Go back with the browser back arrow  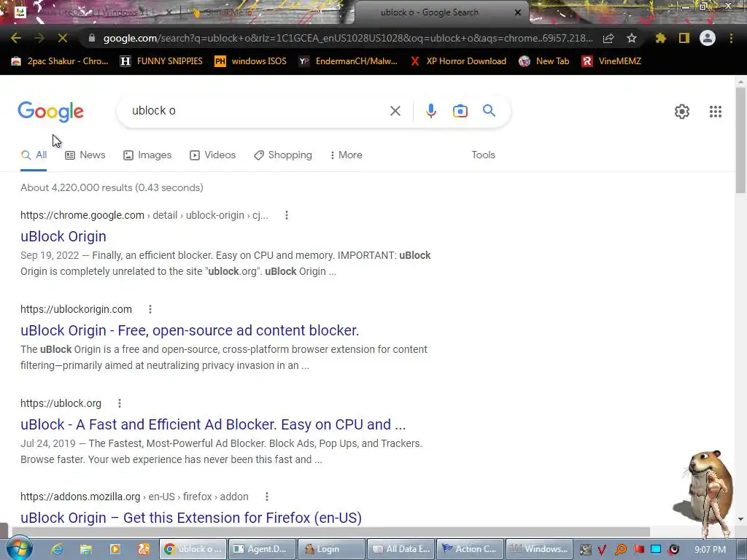coord(16,38)
